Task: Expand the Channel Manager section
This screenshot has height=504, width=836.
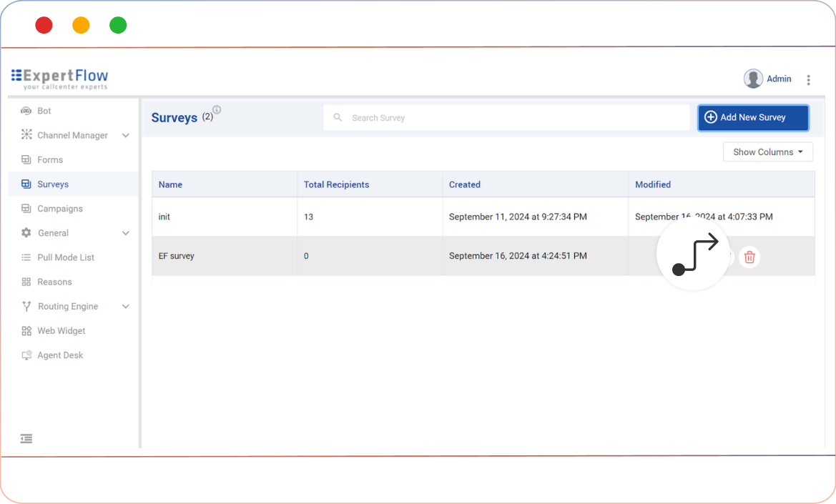Action: [126, 135]
